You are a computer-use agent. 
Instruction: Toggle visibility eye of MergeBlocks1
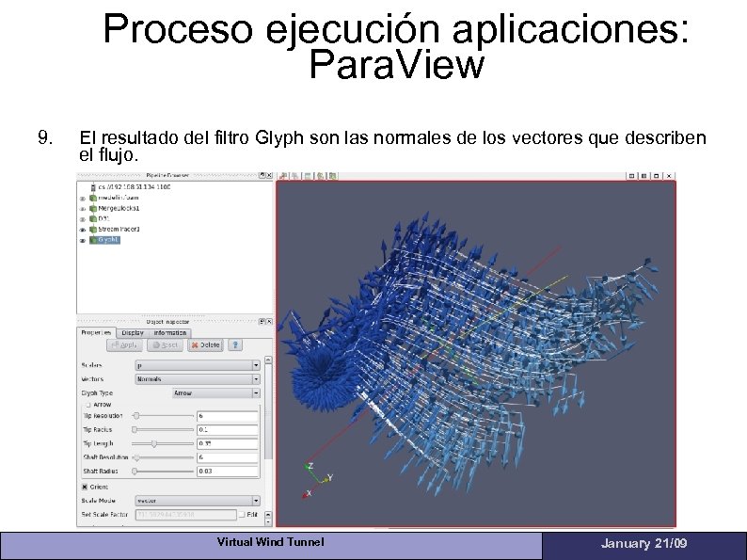[x=83, y=209]
